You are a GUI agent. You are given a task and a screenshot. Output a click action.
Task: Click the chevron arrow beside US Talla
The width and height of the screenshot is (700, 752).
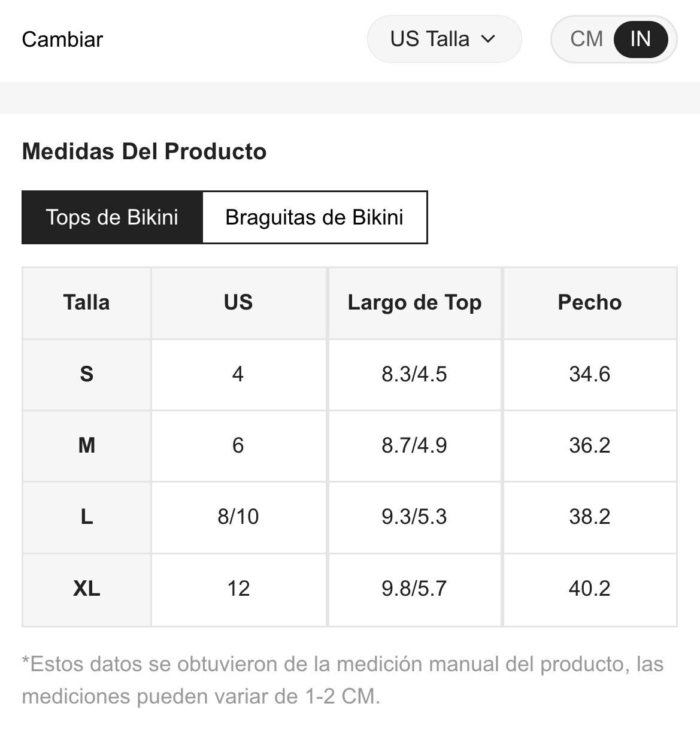489,40
